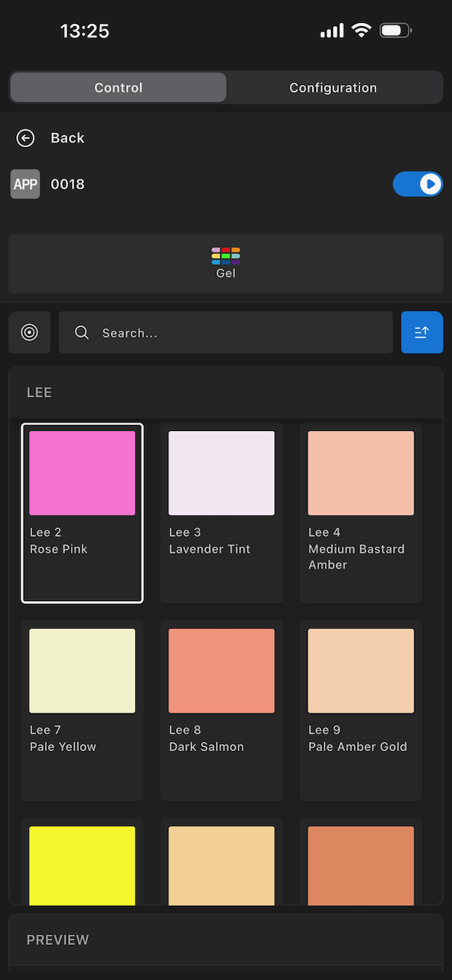This screenshot has width=452, height=980.
Task: Select the burnt orange gel swatch
Action: pos(361,865)
